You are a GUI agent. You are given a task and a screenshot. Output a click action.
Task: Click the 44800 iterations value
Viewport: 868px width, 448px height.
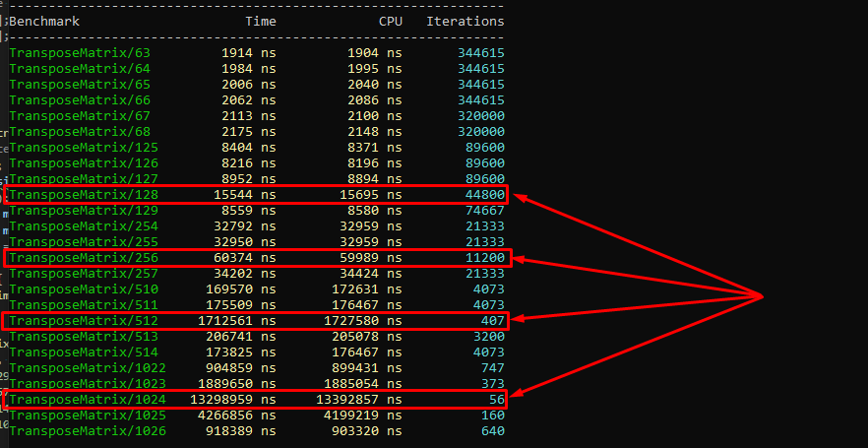click(485, 195)
